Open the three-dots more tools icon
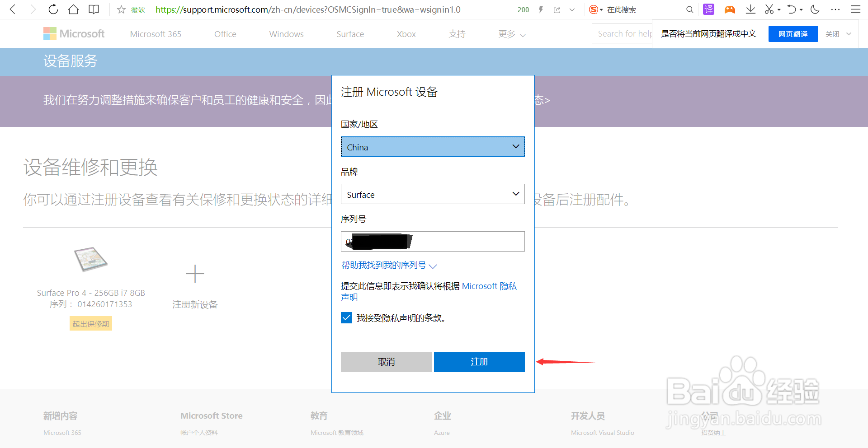The image size is (868, 448). 835,9
